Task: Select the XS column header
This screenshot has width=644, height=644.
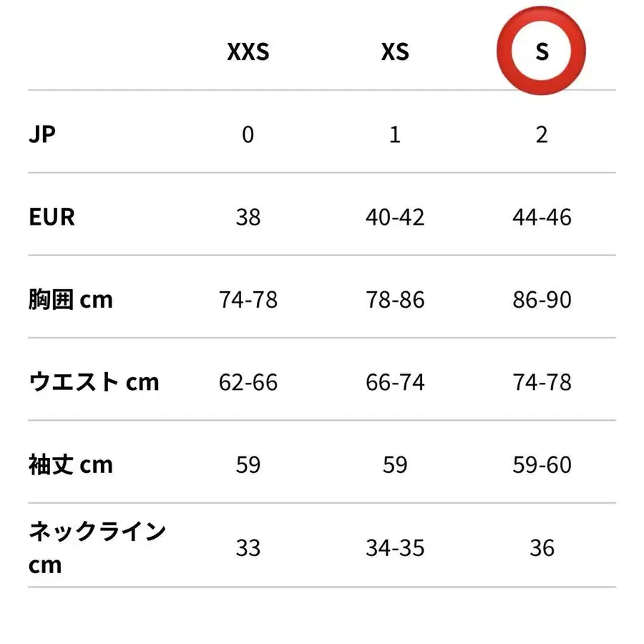Action: (x=394, y=52)
